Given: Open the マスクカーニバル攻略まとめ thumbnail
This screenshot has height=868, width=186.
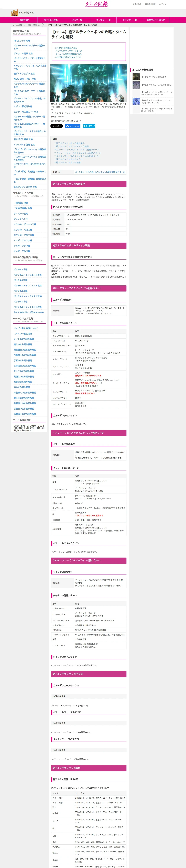Looking at the screenshot, I should pos(136,85).
